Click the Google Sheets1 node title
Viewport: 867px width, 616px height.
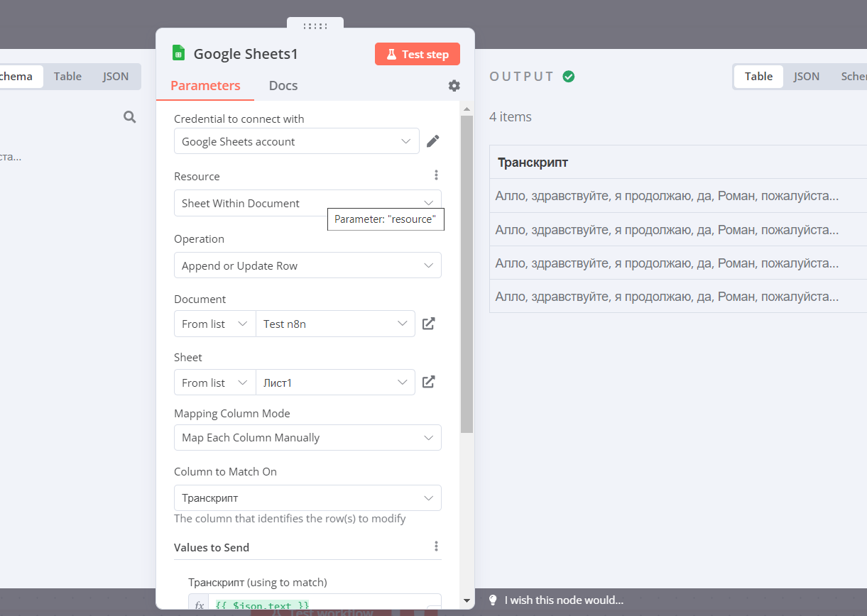click(246, 54)
